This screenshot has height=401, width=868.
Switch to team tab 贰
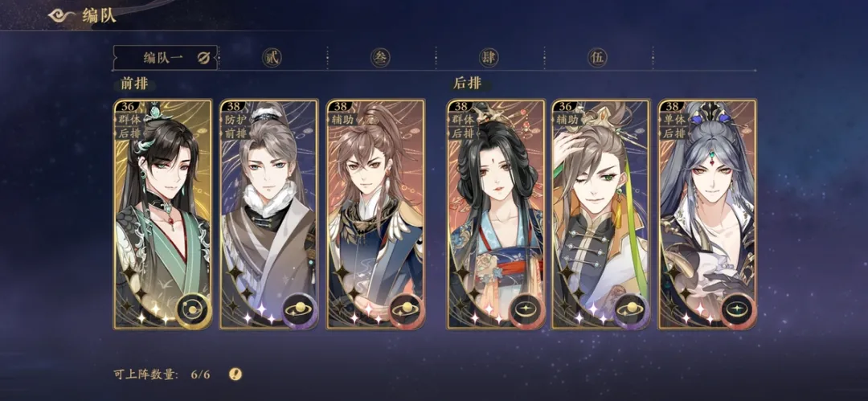point(272,58)
